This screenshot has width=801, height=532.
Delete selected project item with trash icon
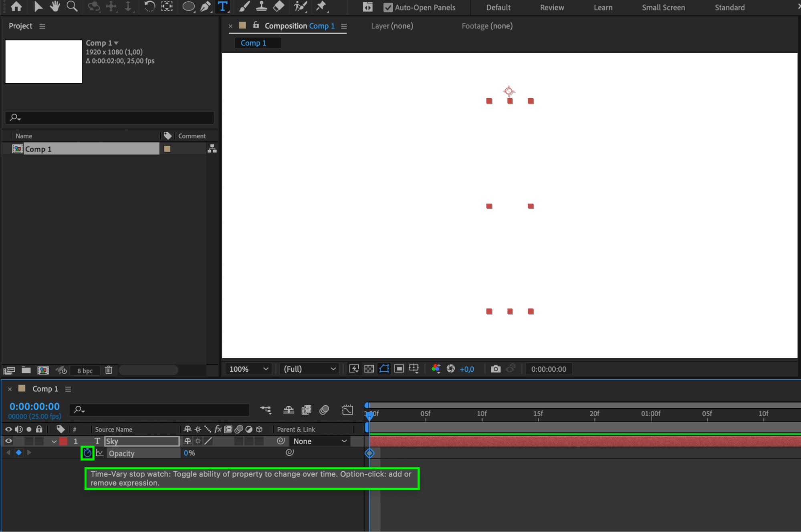point(109,370)
